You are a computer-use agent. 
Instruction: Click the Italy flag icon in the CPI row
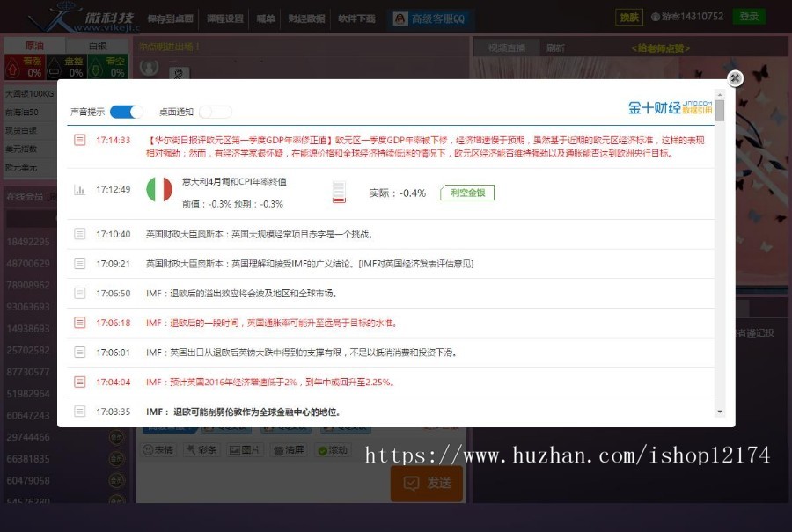tap(159, 190)
